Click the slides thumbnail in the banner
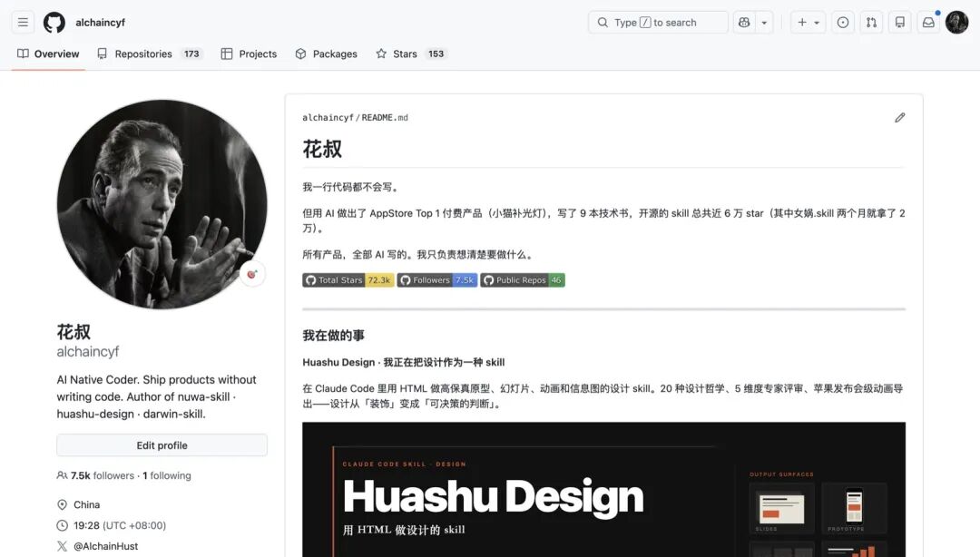The width and height of the screenshot is (980, 557). pyautogui.click(x=781, y=508)
